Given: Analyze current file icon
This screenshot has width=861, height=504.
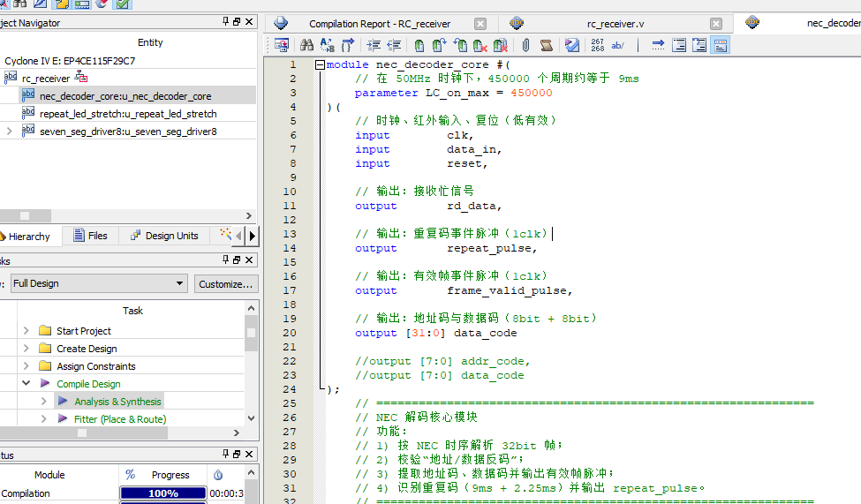Looking at the screenshot, I should click(572, 45).
